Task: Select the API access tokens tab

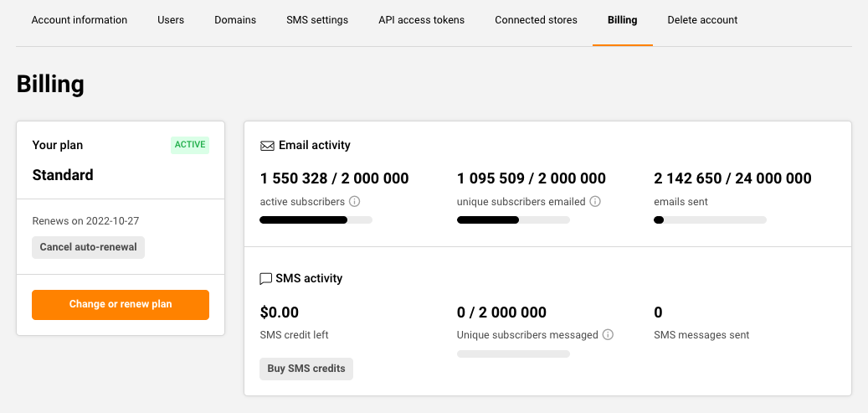Action: click(x=421, y=20)
